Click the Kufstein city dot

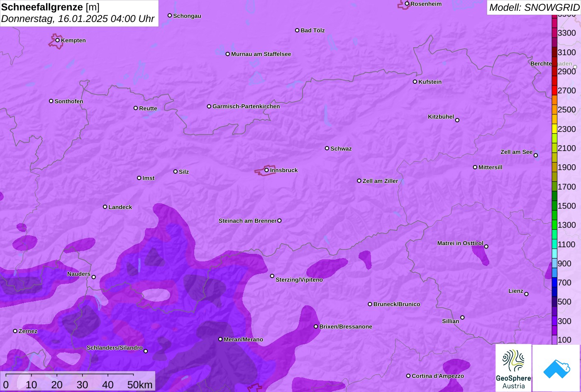[415, 82]
